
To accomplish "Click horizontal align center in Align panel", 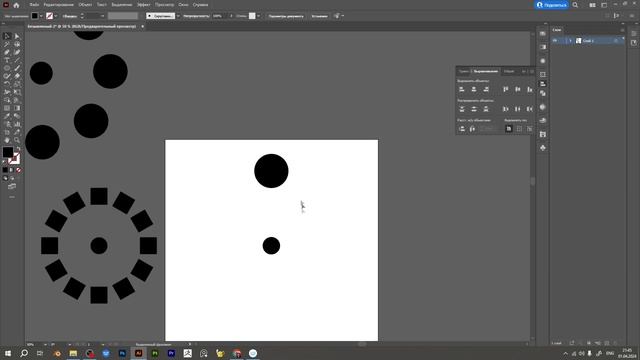I will point(474,89).
